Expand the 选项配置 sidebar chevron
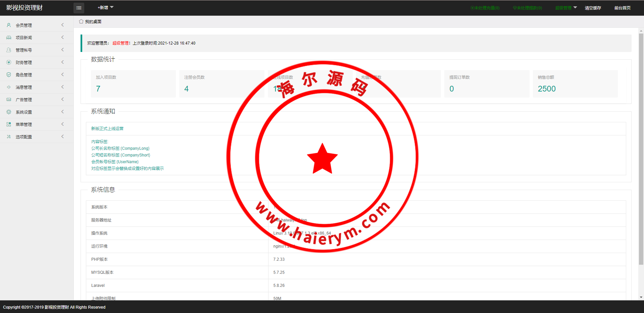 62,137
